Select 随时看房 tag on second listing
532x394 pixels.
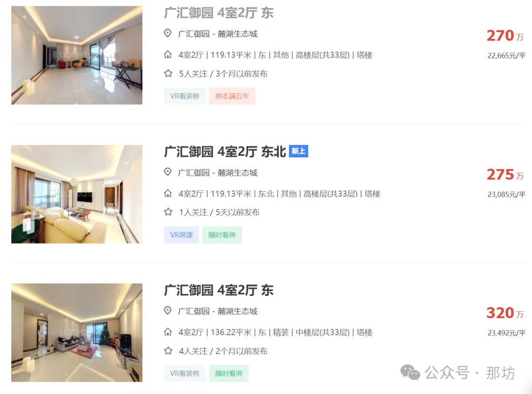[222, 235]
